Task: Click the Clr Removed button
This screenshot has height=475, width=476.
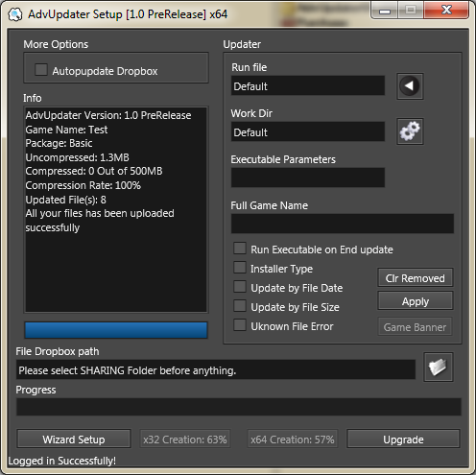Action: [x=416, y=277]
